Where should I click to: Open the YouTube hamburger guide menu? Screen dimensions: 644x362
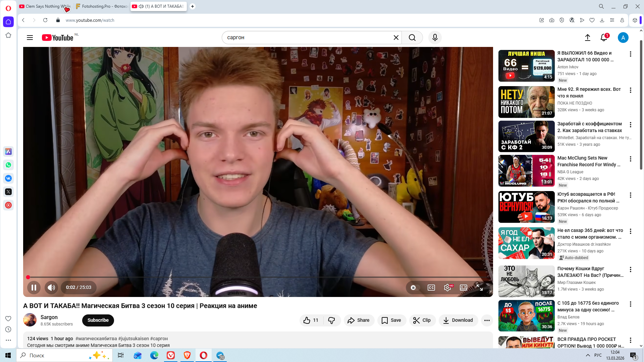click(x=30, y=38)
